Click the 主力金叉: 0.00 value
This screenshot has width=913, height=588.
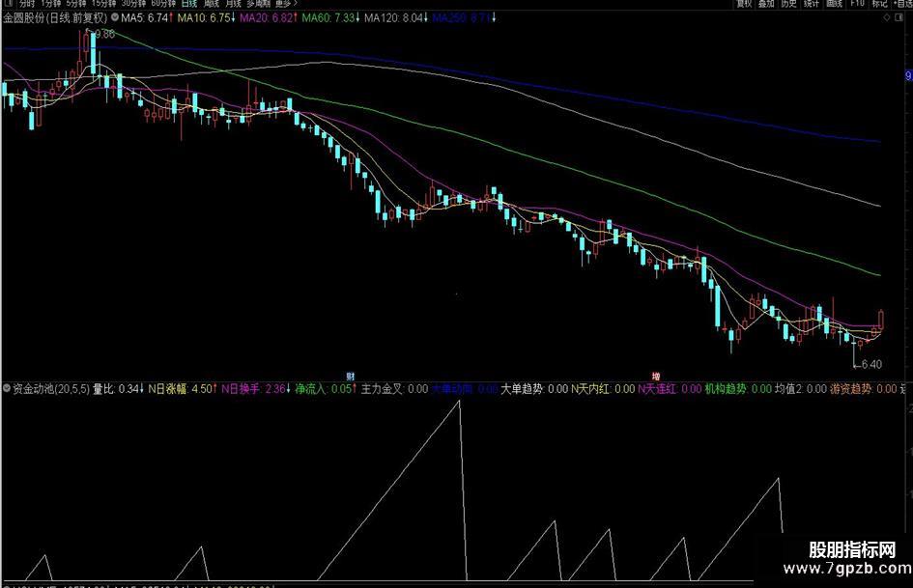click(395, 388)
